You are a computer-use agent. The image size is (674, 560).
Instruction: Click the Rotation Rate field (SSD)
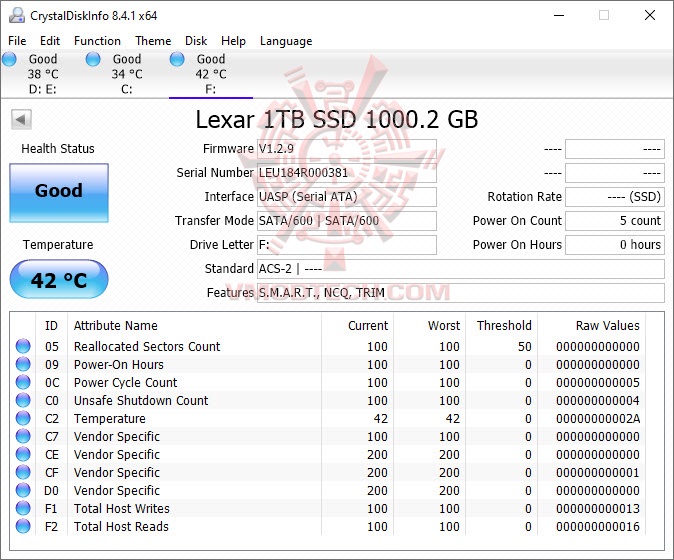tap(615, 197)
